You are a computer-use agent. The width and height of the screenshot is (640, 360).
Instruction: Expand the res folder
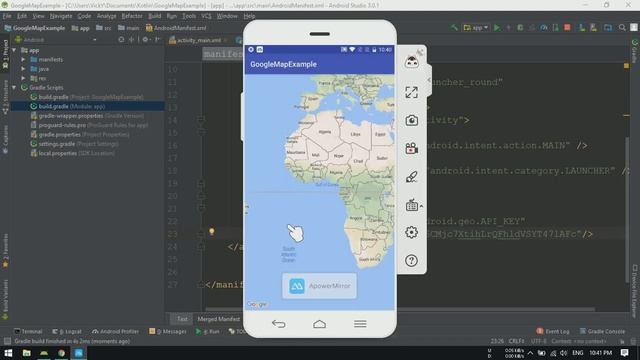(x=23, y=78)
